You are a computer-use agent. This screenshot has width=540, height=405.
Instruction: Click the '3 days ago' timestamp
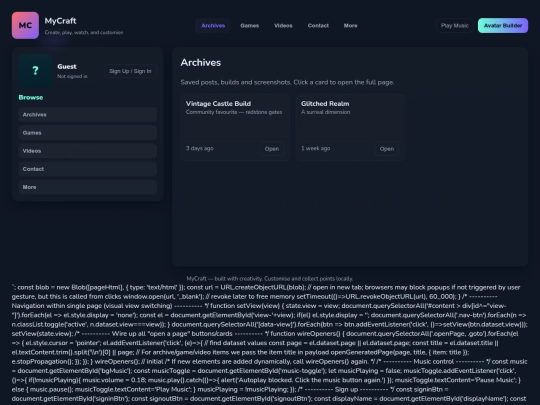[x=200, y=148]
